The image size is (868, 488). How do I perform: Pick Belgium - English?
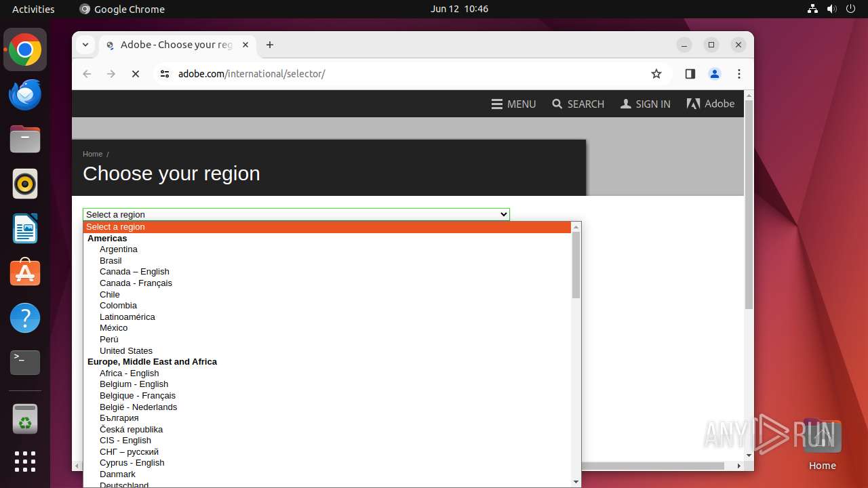(x=327, y=384)
